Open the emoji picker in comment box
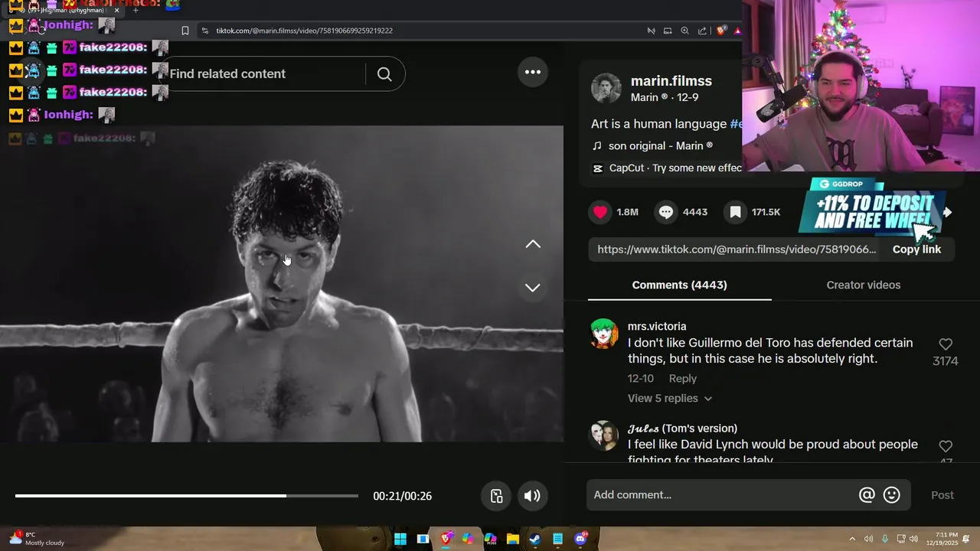Screen dimensions: 980x551 point(892,495)
